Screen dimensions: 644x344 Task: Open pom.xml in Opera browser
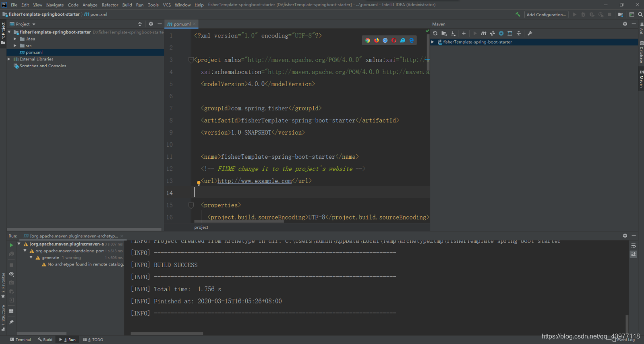coord(394,40)
